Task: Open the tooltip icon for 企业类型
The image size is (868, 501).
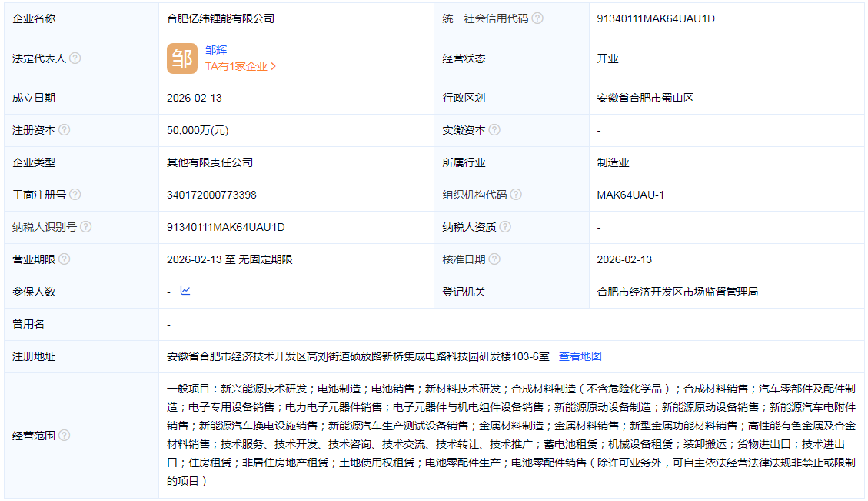Action: (x=65, y=162)
